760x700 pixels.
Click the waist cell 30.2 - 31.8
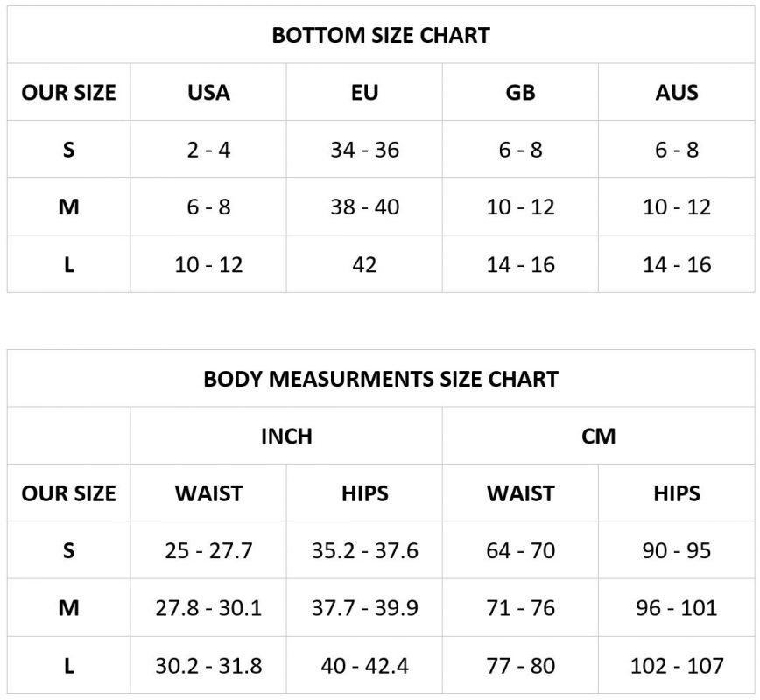(x=208, y=666)
